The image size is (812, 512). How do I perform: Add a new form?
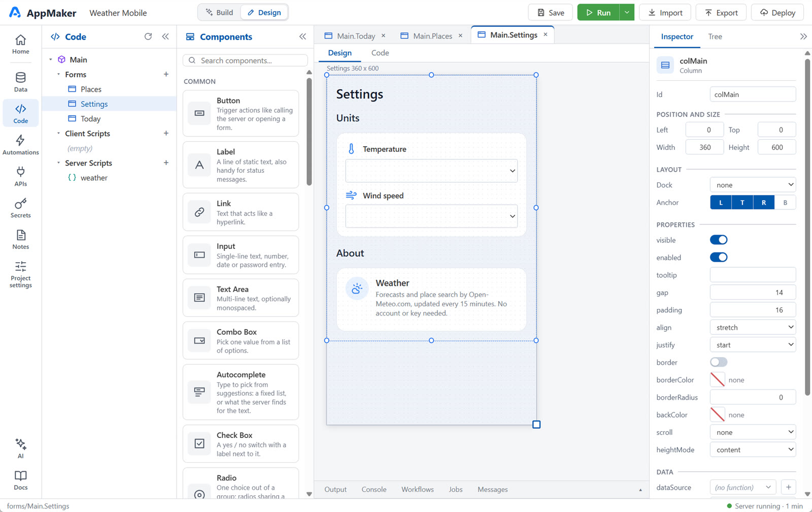166,74
